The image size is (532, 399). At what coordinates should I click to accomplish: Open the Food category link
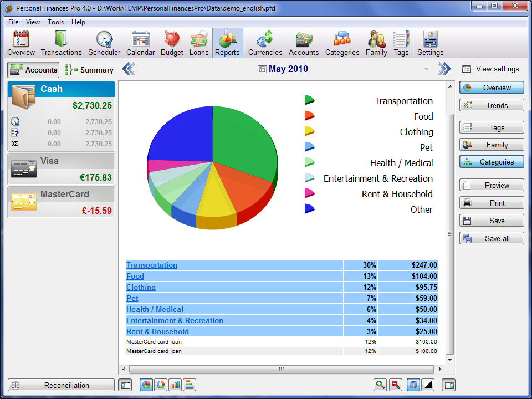pyautogui.click(x=135, y=276)
